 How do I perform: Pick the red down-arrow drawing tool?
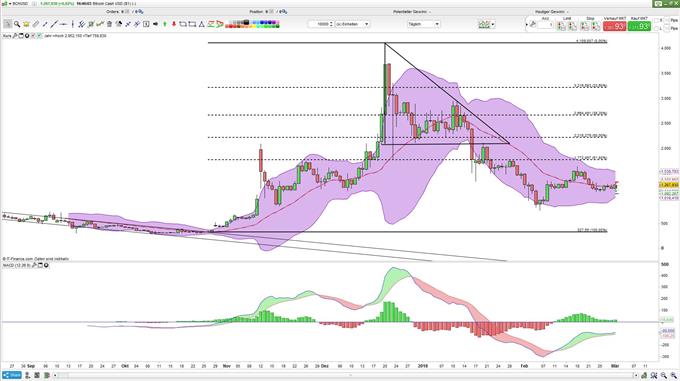pos(174,24)
